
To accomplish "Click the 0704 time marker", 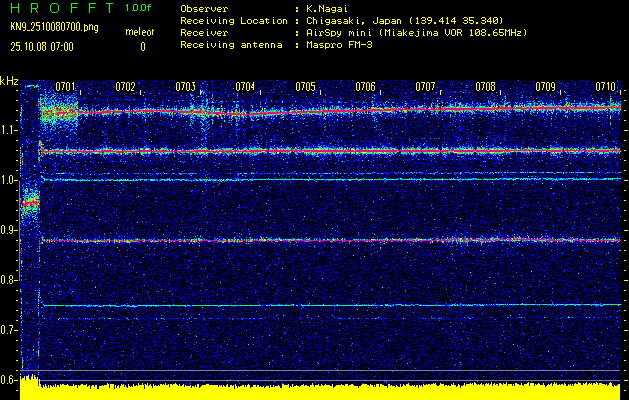I will click(x=246, y=87).
